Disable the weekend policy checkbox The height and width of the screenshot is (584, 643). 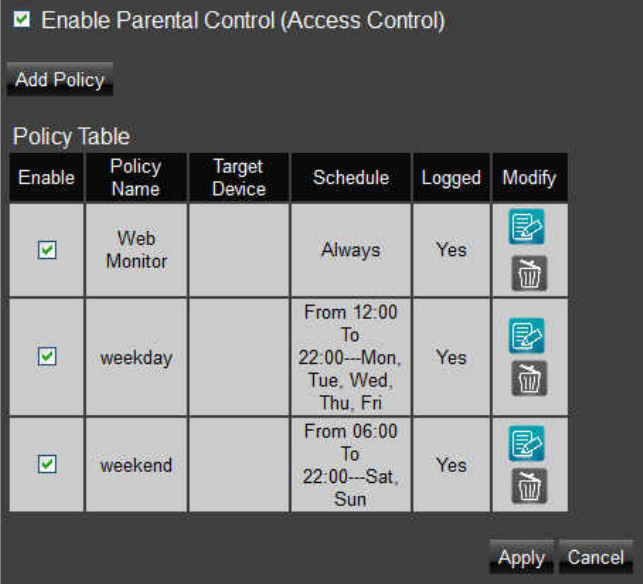(47, 464)
